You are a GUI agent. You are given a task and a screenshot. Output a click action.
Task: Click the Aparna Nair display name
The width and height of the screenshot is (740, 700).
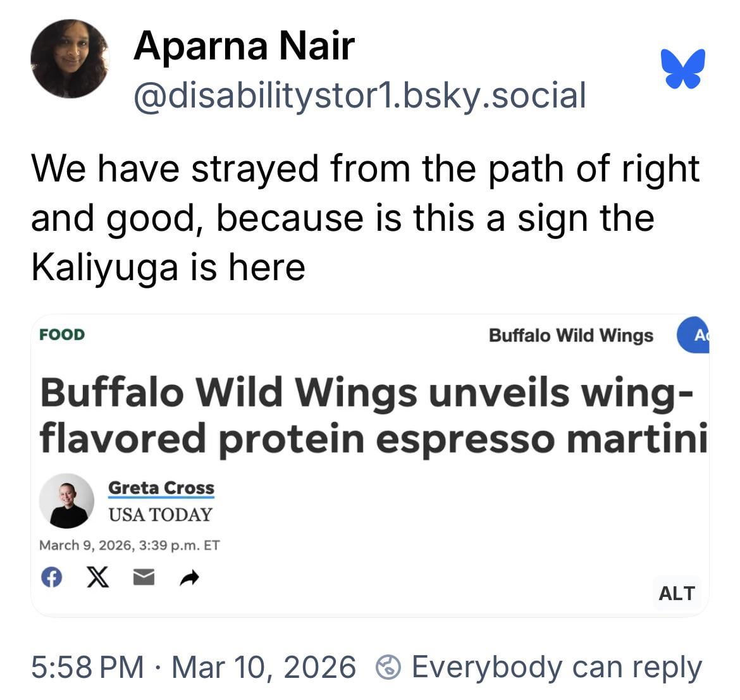click(x=244, y=46)
